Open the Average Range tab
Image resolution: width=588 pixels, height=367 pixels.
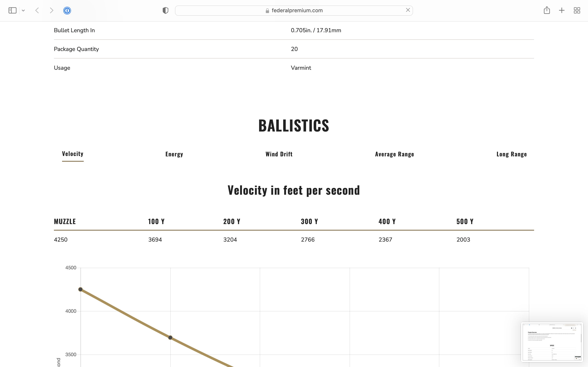coord(395,154)
